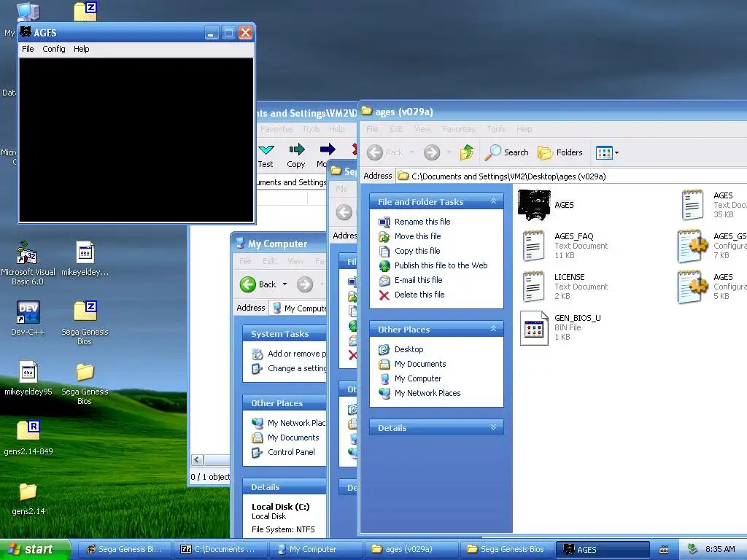This screenshot has height=560, width=747.
Task: Collapse the File and Folder Tasks panel
Action: [494, 201]
